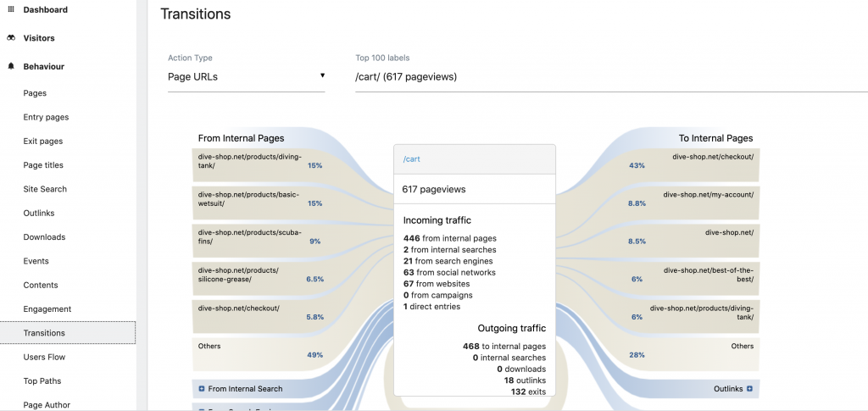
Task: Click the Behaviour bell icon
Action: [11, 66]
